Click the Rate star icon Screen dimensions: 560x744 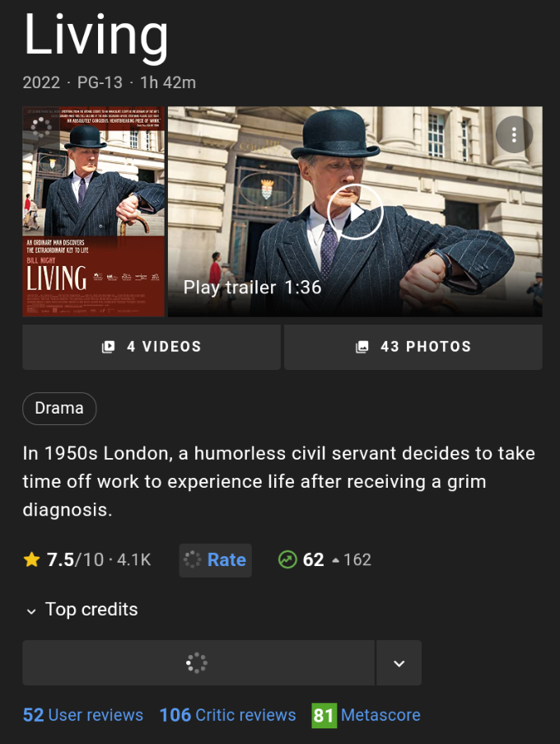[x=192, y=560]
